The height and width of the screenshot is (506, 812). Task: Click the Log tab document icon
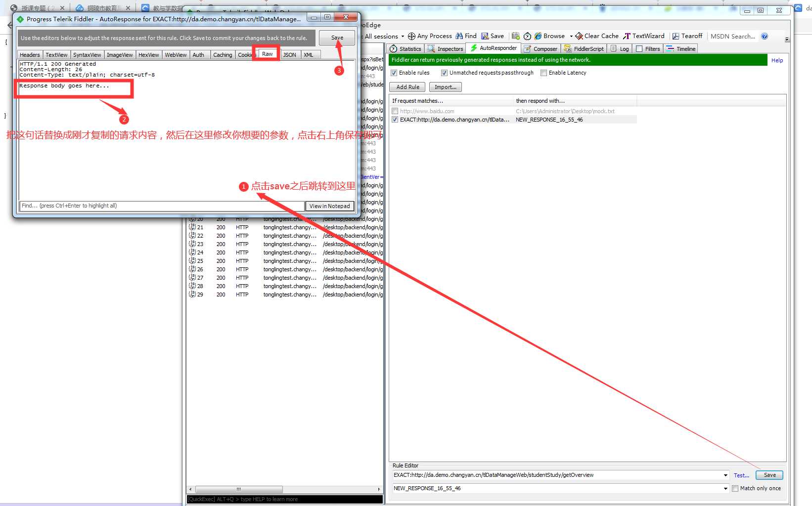click(x=614, y=48)
